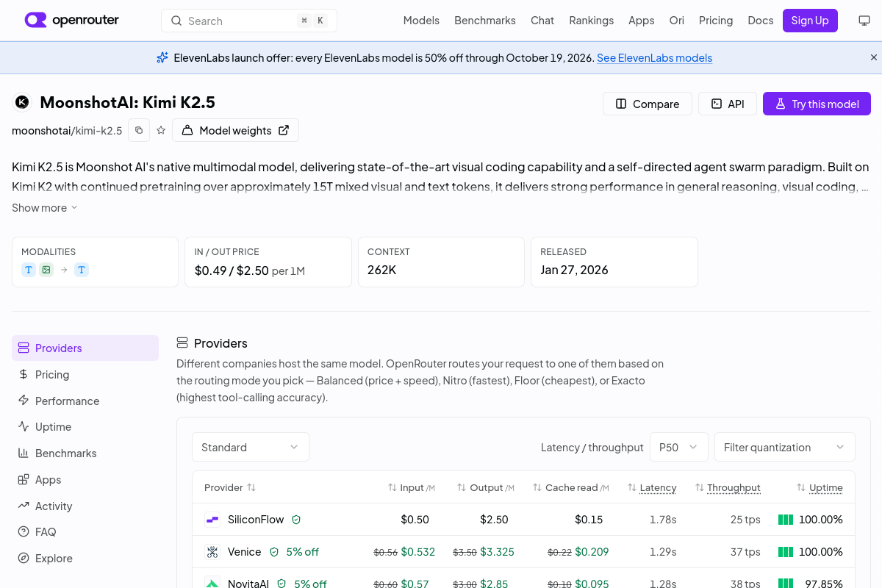
Task: Select Activity in the sidebar
Action: point(85,506)
